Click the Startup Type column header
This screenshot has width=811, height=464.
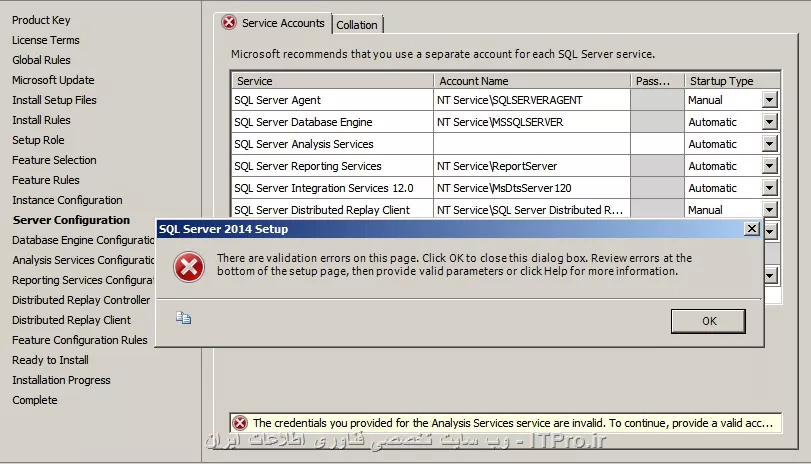click(732, 81)
